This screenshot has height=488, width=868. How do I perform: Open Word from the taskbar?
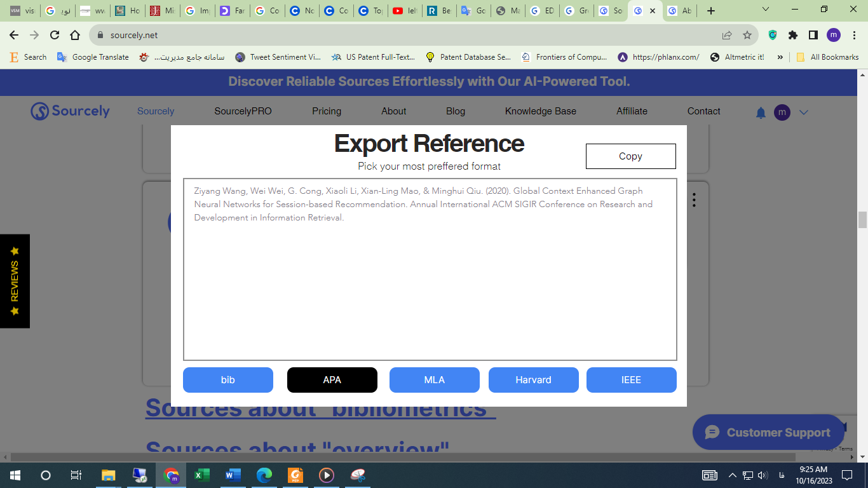coord(233,475)
